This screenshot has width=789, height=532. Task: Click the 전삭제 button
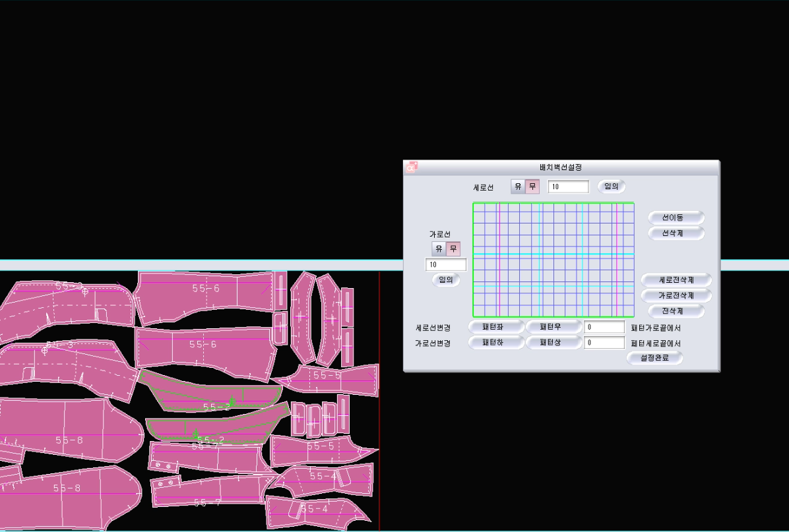(676, 311)
